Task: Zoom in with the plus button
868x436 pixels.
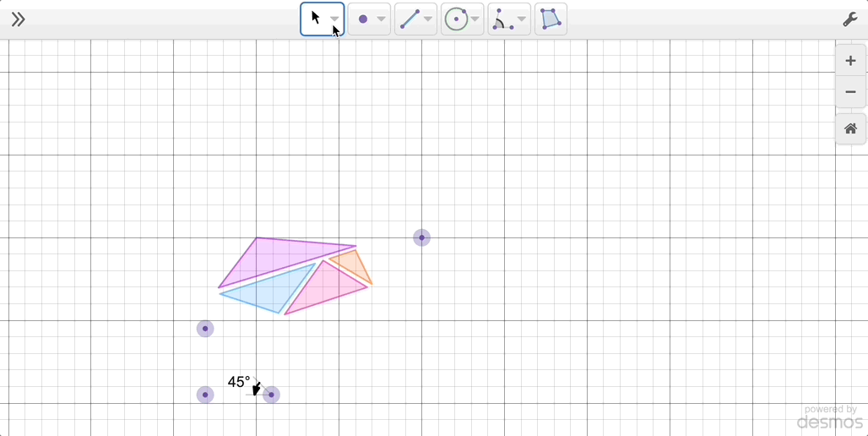Action: 850,61
